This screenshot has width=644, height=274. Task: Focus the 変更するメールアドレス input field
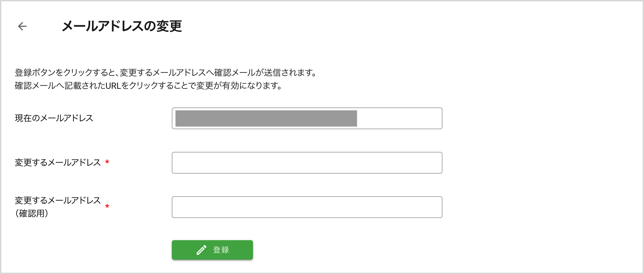click(x=307, y=163)
